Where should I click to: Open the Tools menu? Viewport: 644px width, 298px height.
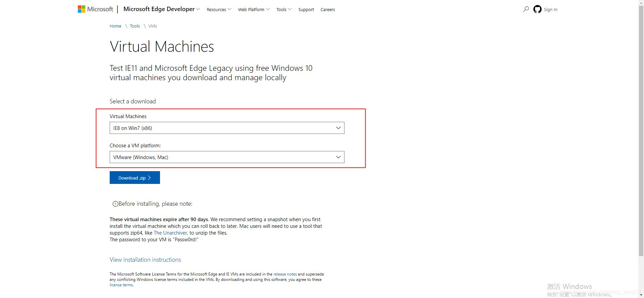coord(284,9)
